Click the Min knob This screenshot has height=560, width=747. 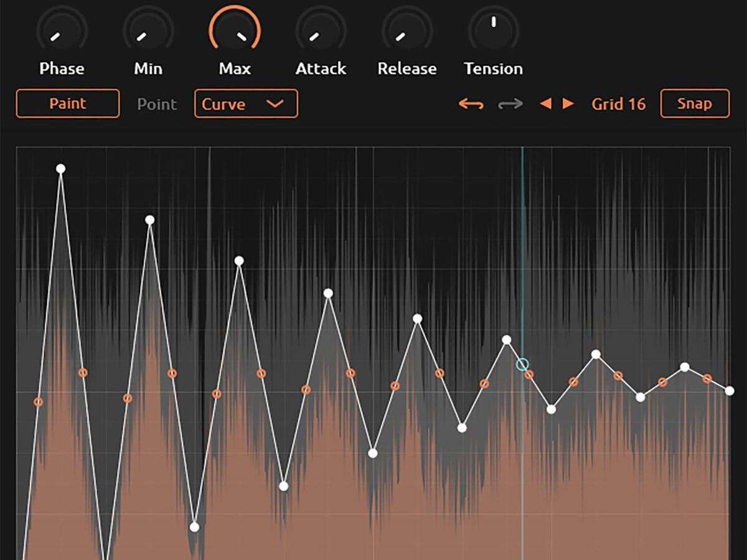click(148, 30)
